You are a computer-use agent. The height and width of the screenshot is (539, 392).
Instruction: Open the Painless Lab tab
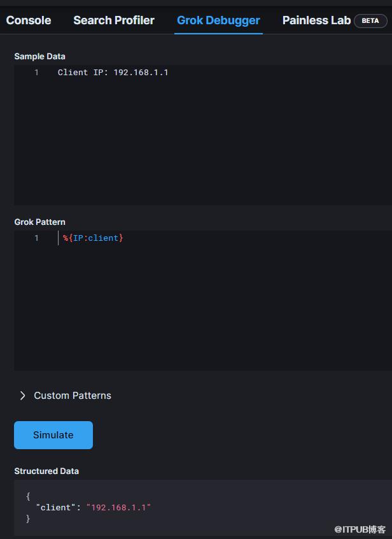coord(316,20)
